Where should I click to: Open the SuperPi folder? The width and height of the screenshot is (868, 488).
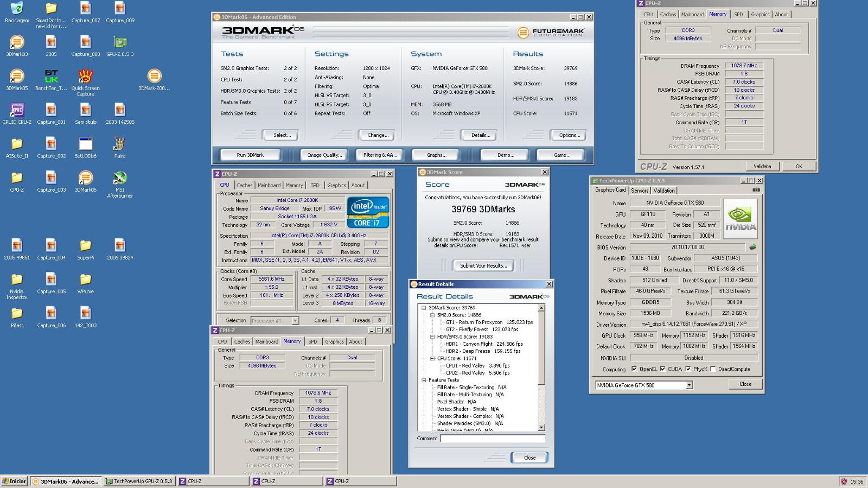click(x=85, y=250)
